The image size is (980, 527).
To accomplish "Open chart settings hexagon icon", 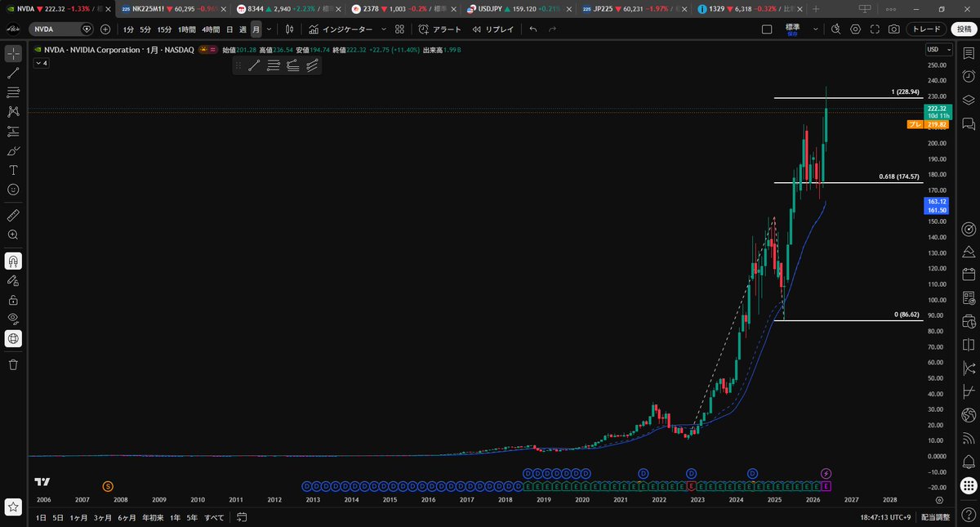I will coord(855,29).
